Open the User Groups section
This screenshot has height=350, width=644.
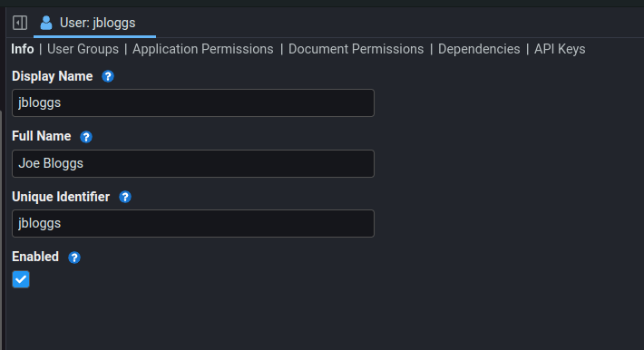[83, 49]
